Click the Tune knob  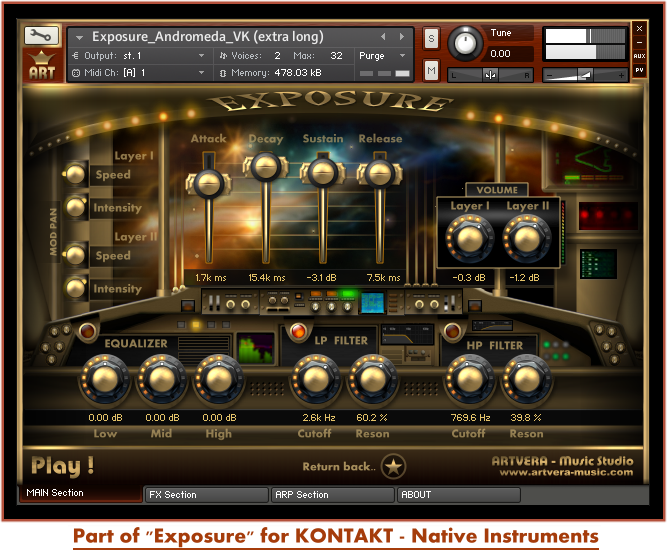(464, 43)
